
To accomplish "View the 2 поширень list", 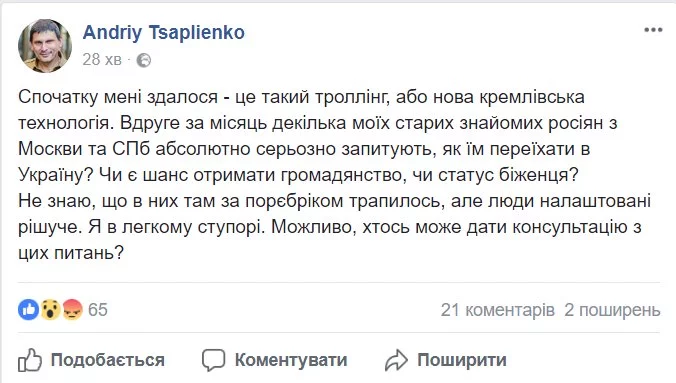I will pyautogui.click(x=612, y=310).
